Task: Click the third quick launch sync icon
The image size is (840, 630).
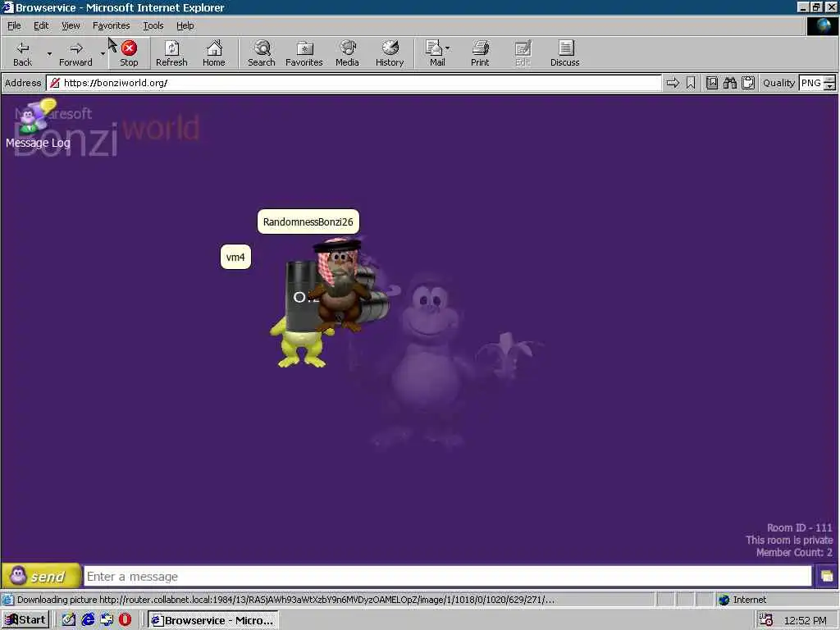Action: pyautogui.click(x=107, y=620)
